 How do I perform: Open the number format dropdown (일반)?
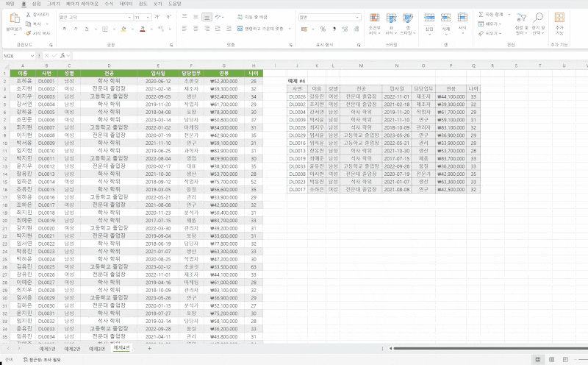click(x=356, y=16)
